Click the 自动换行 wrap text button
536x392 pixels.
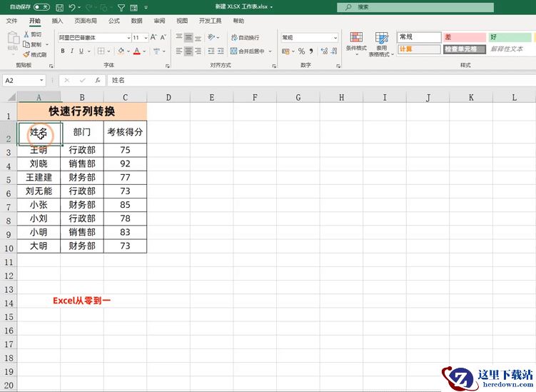[246, 37]
